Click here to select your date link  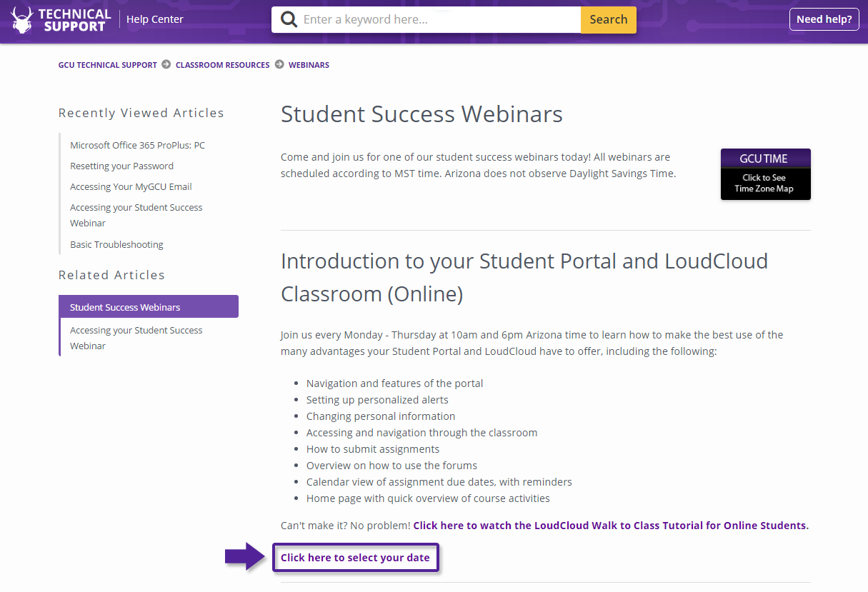click(355, 558)
